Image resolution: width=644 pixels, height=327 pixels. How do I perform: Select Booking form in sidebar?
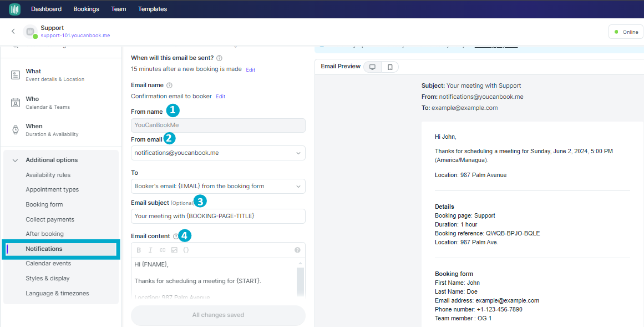point(44,204)
